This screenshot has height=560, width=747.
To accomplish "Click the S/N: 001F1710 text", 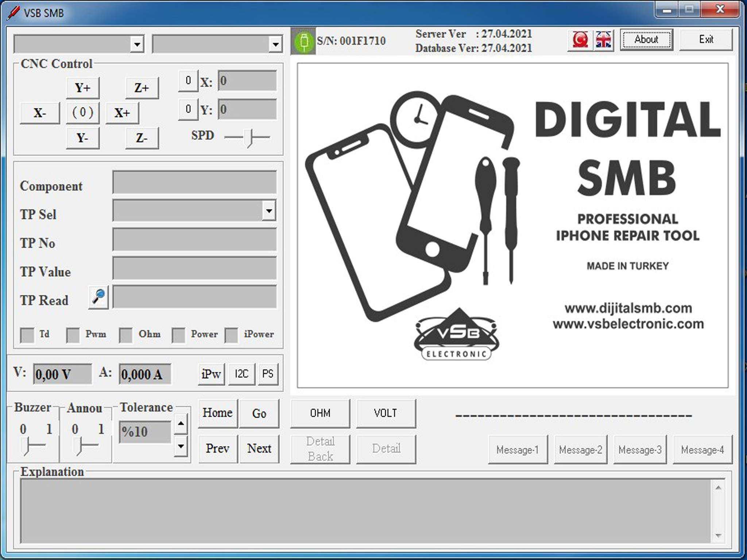I will point(351,41).
